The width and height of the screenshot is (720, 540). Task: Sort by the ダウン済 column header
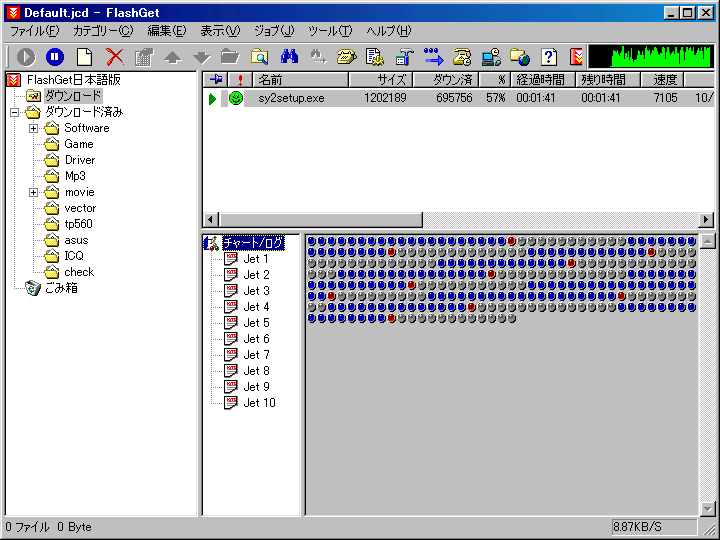coord(446,80)
